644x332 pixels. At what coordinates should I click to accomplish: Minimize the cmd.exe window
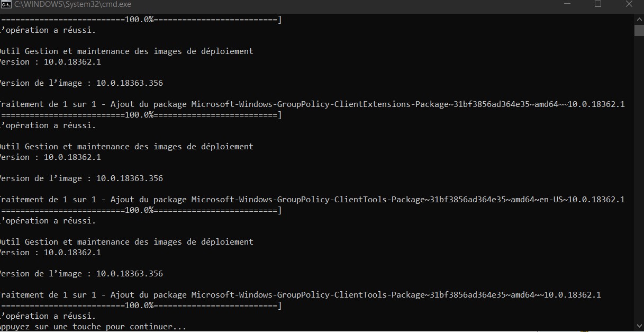tap(566, 4)
